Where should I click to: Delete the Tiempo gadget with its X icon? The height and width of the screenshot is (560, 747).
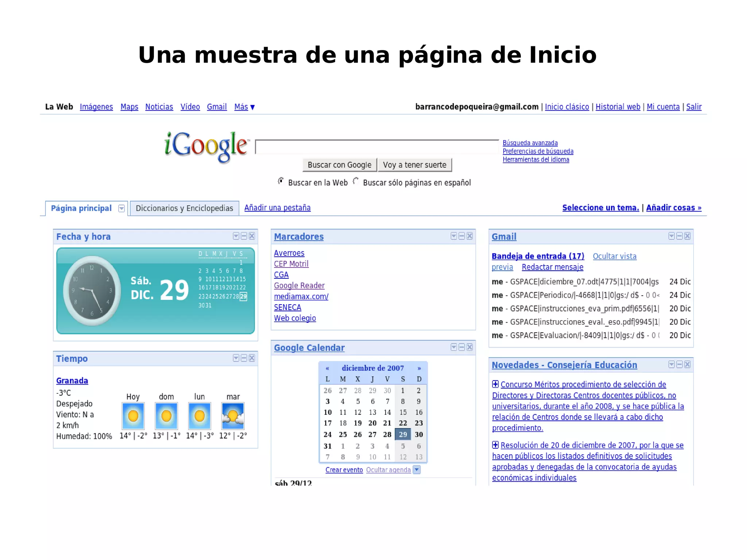coord(252,358)
